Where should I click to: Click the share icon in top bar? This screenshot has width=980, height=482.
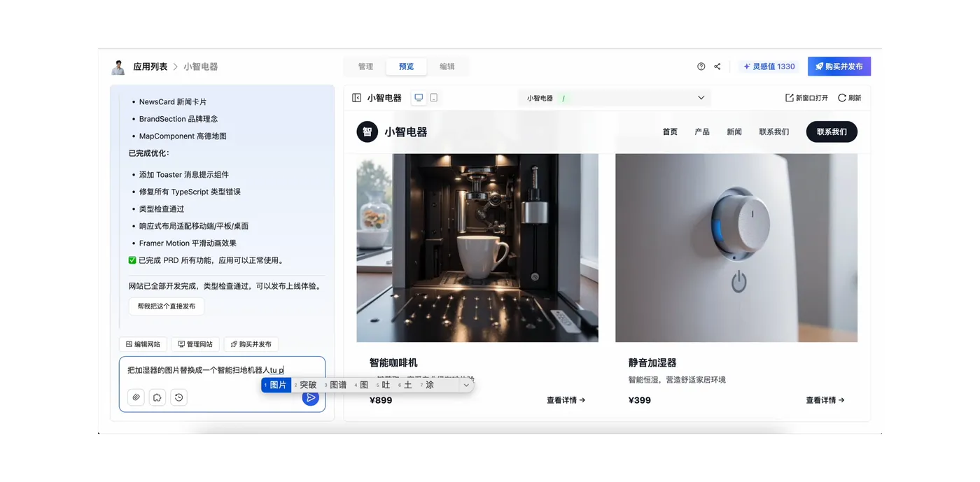click(x=717, y=66)
